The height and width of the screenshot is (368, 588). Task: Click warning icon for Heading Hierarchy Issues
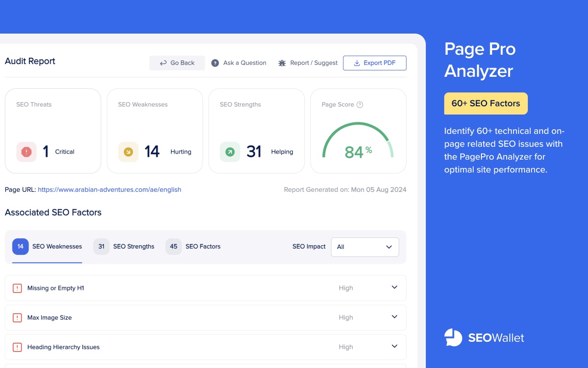[x=17, y=347]
